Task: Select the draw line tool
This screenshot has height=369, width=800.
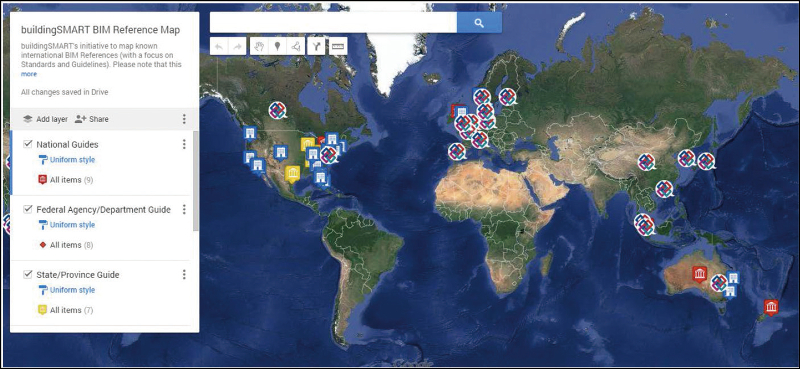Action: click(x=296, y=46)
